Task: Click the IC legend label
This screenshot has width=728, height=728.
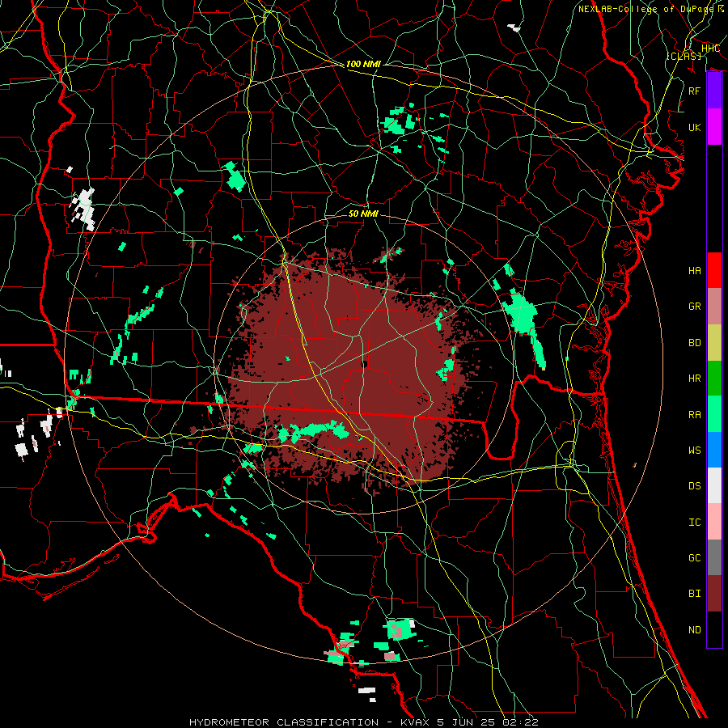Action: click(x=694, y=523)
